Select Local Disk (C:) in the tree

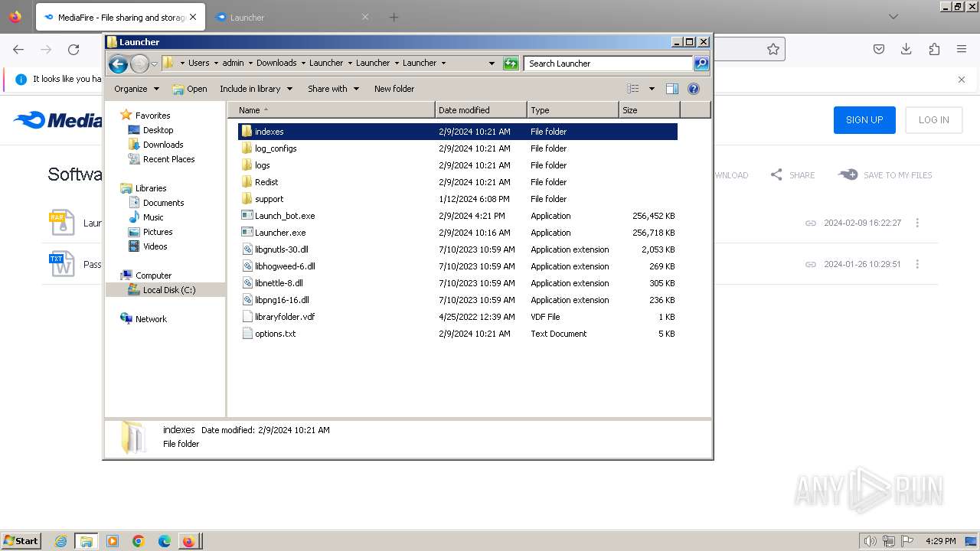tap(168, 290)
